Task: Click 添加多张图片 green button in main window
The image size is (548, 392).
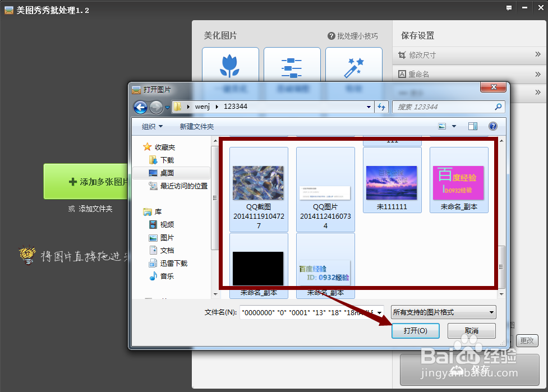Action: point(86,182)
